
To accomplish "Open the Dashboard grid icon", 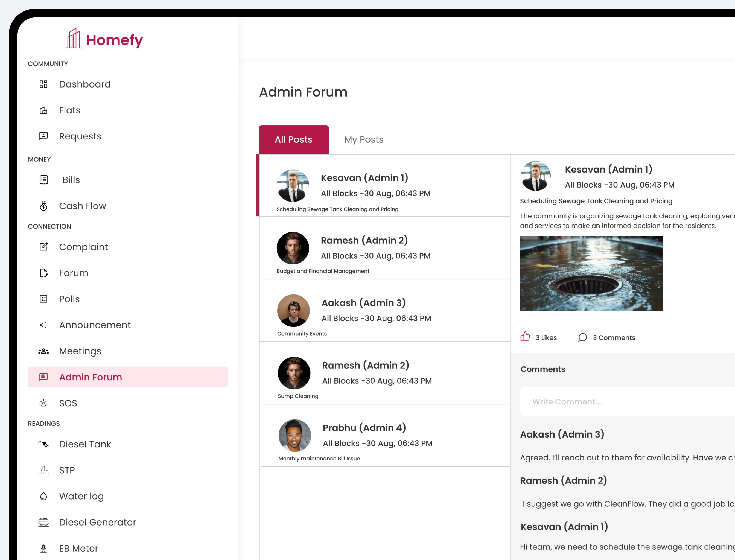I will (x=43, y=84).
